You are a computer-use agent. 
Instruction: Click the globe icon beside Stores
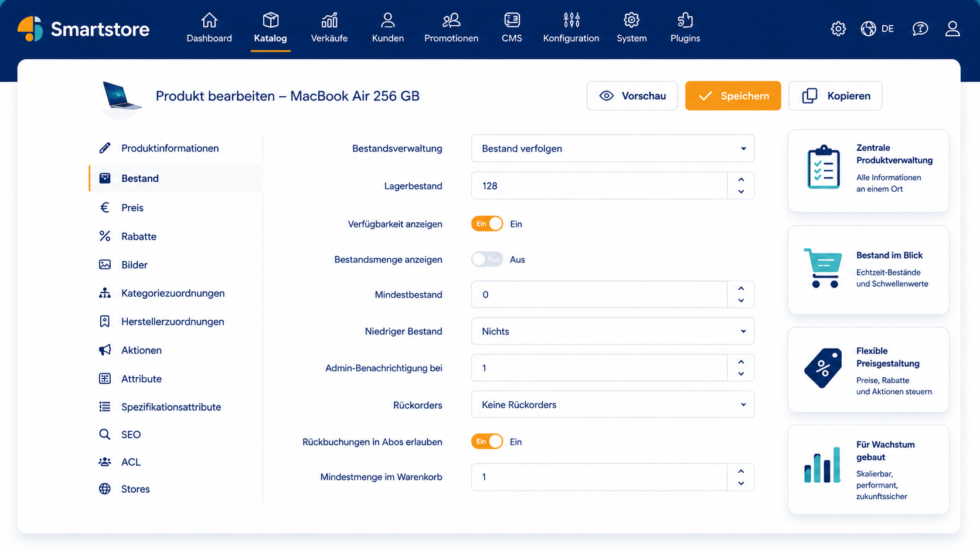pyautogui.click(x=105, y=489)
